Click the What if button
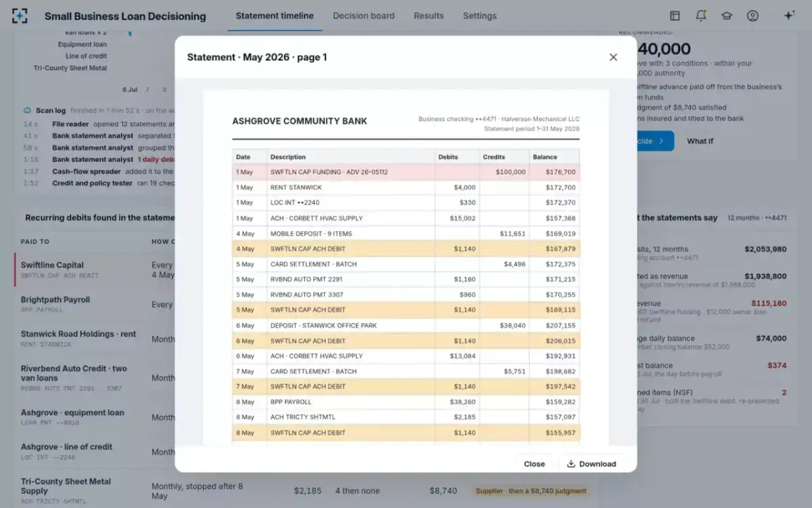This screenshot has width=812, height=508. 700,141
